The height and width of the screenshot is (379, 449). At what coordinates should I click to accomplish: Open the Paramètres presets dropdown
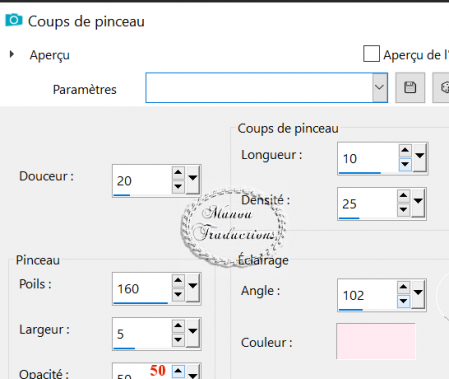tap(380, 88)
